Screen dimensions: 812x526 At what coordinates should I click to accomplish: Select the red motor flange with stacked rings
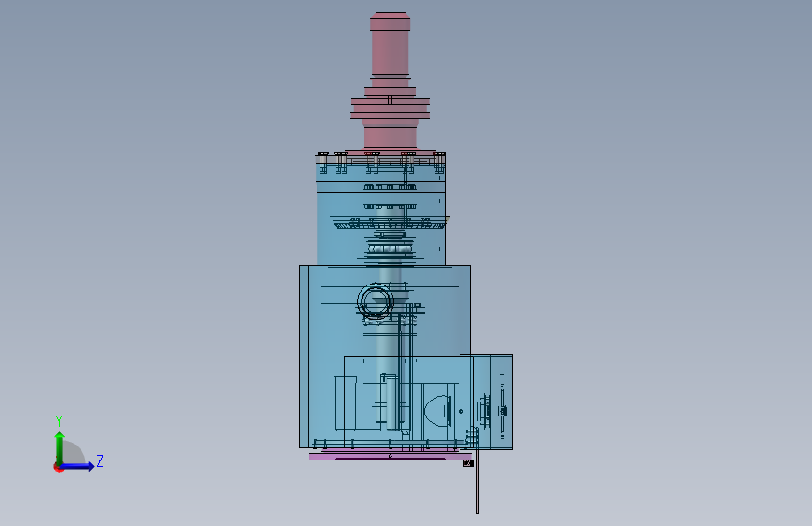(x=390, y=108)
